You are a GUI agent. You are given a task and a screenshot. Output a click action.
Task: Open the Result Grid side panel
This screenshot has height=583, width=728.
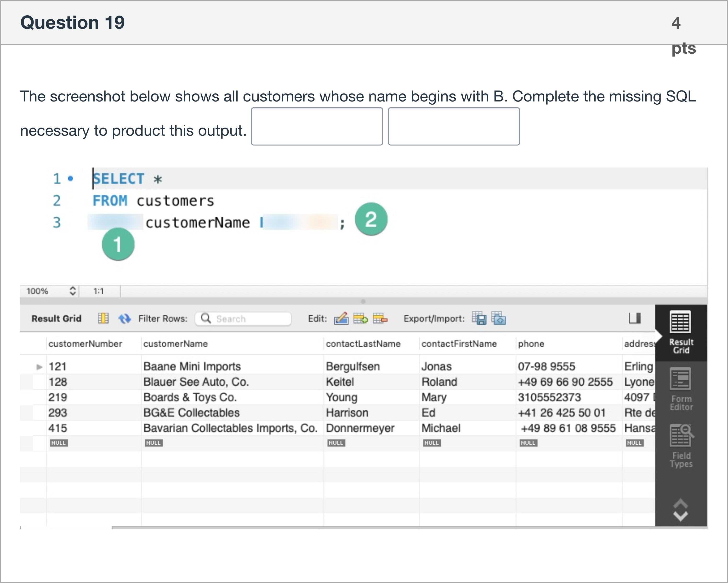[681, 332]
